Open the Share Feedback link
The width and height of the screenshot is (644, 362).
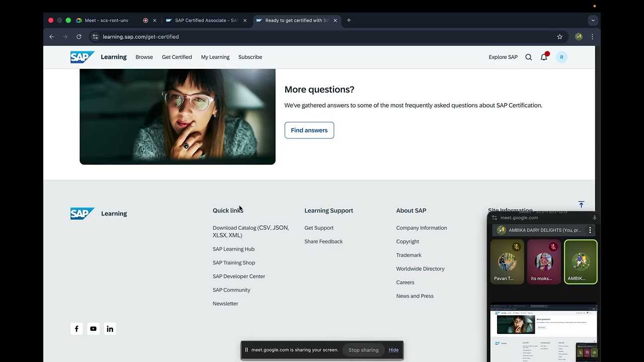point(324,241)
